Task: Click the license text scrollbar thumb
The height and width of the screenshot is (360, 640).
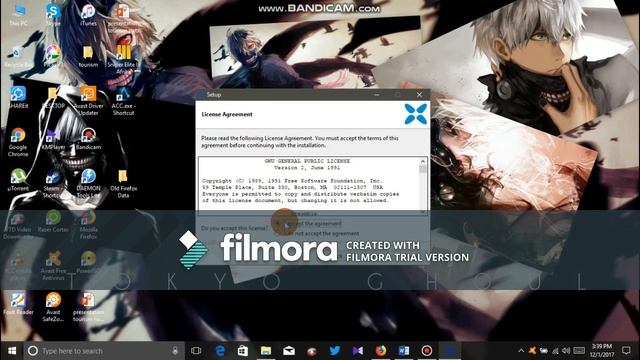Action: [423, 169]
